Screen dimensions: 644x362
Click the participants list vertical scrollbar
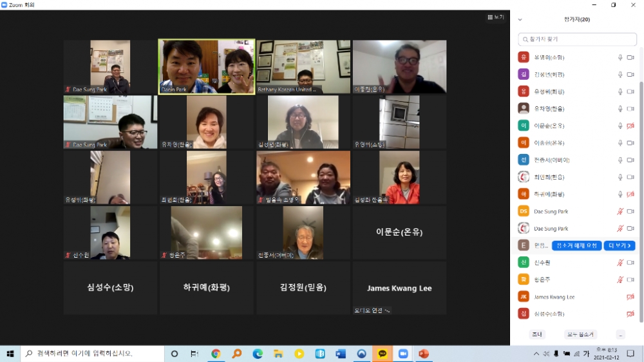pyautogui.click(x=641, y=193)
